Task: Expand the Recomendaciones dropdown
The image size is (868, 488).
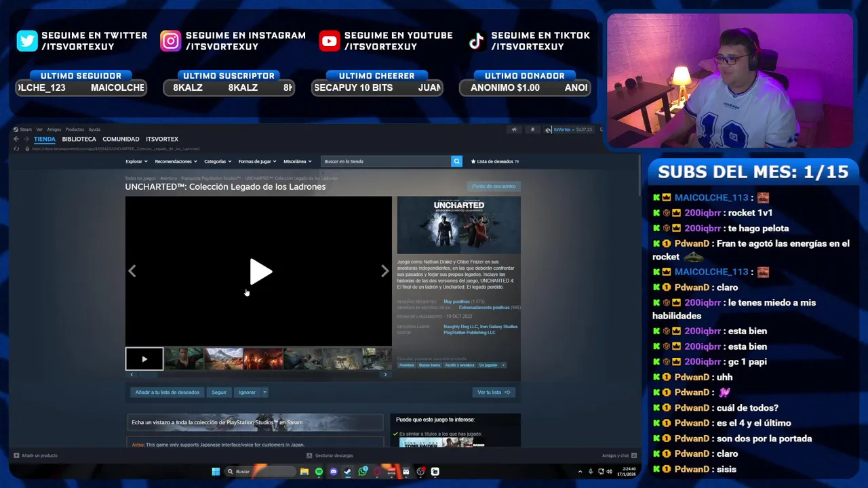Action: (x=176, y=161)
